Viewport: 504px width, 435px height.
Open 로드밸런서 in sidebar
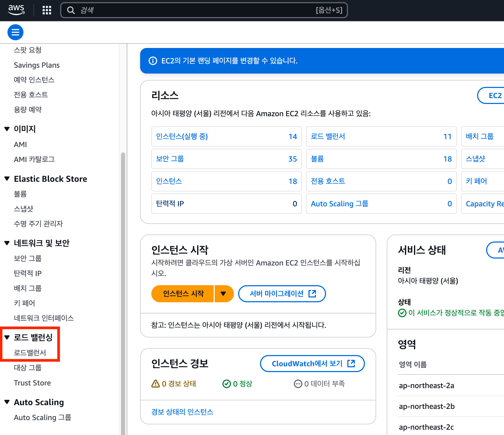point(30,353)
